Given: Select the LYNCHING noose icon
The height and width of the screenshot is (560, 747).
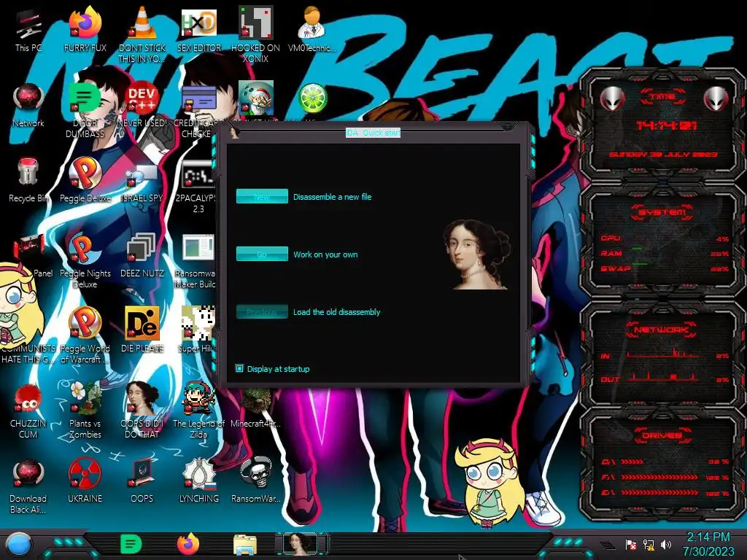Looking at the screenshot, I should coord(198,481).
